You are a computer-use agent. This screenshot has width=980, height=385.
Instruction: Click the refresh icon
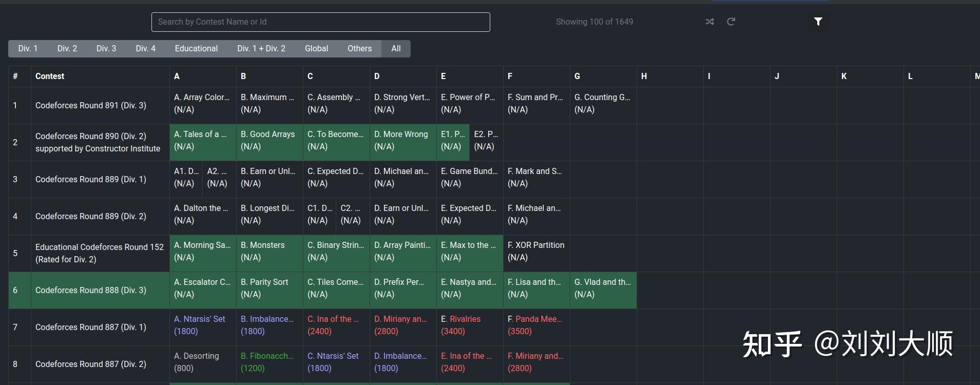(731, 22)
